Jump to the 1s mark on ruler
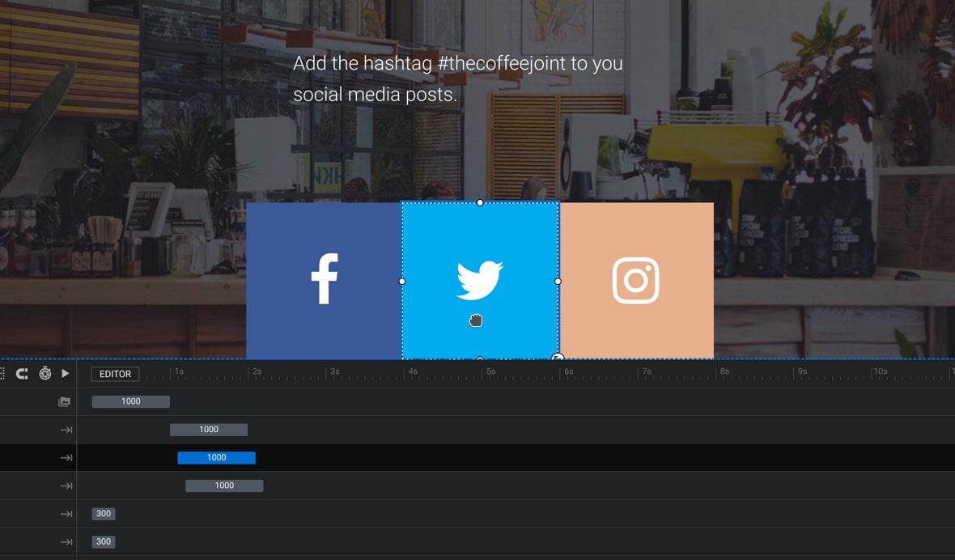Image resolution: width=955 pixels, height=560 pixels. (179, 371)
